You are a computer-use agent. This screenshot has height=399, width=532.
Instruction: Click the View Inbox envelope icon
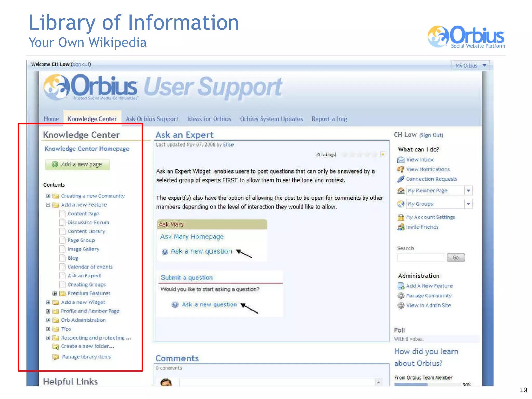(401, 159)
